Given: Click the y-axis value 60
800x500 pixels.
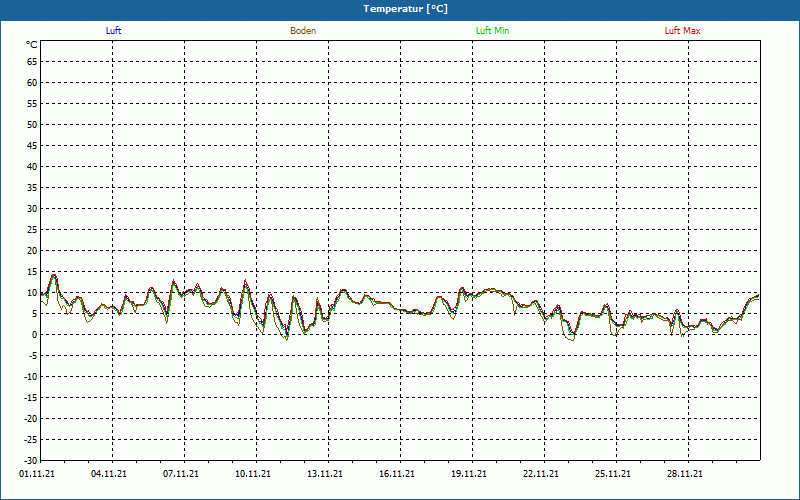Looking at the screenshot, I should (x=32, y=83).
